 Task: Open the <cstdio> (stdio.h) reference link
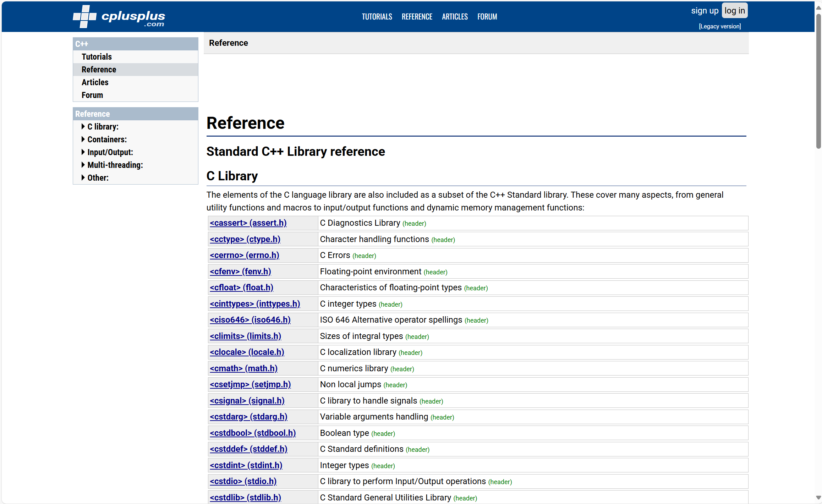(243, 481)
